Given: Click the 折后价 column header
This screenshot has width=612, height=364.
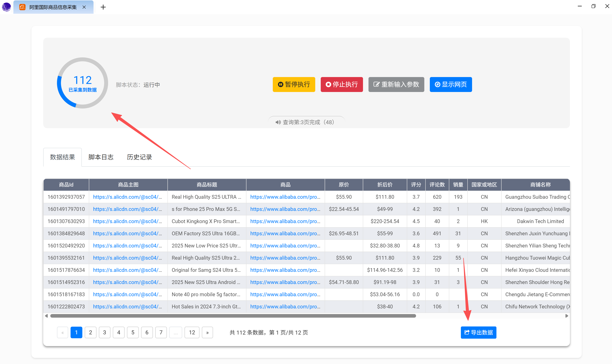Looking at the screenshot, I should click(385, 185).
